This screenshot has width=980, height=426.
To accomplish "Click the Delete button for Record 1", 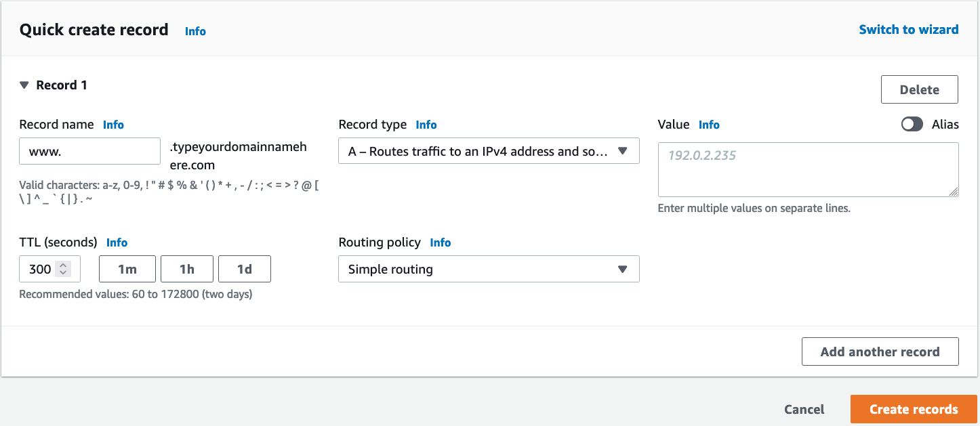I will [919, 89].
